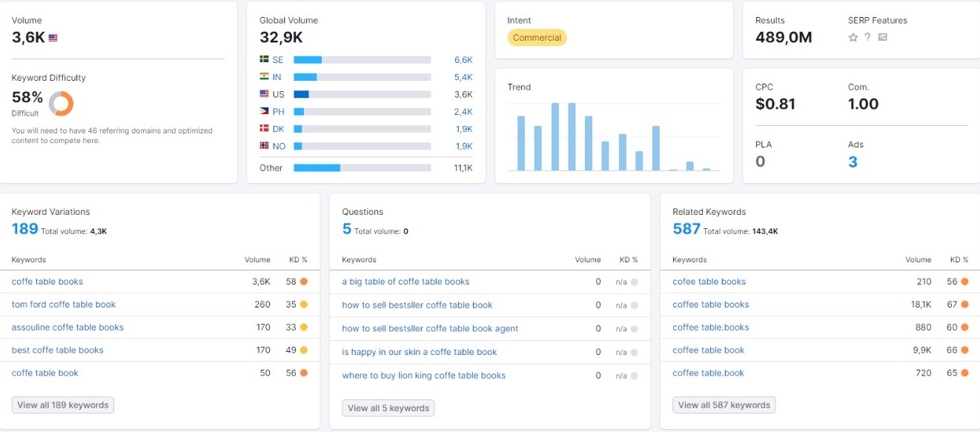Viewport: 980px width, 432px height.
Task: Open the Ads count 3 link
Action: click(852, 162)
